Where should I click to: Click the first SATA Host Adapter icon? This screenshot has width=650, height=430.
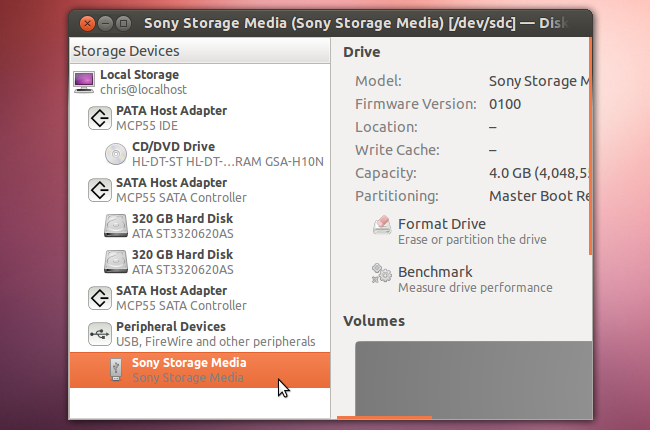tap(100, 190)
